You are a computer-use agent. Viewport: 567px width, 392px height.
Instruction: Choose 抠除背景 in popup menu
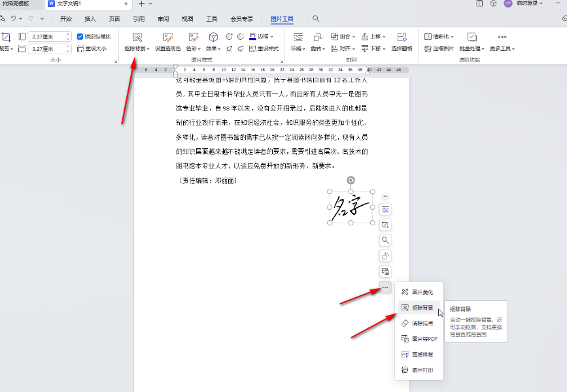(x=419, y=308)
